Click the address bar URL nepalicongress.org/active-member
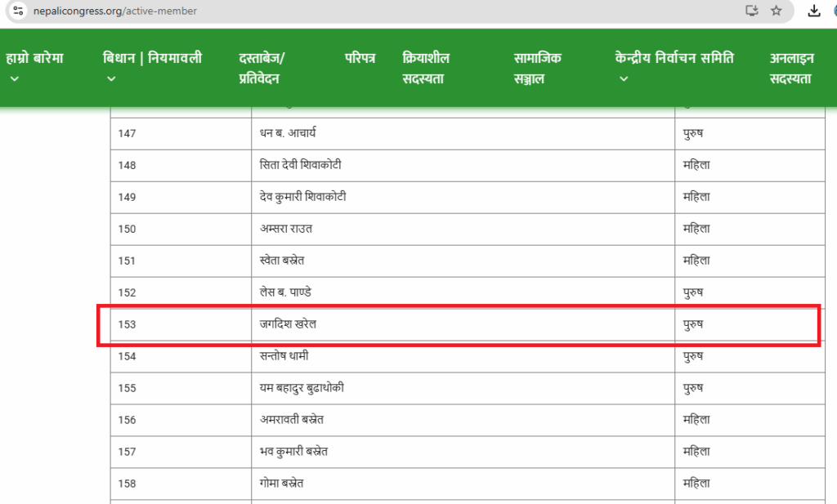This screenshot has width=837, height=504. click(x=114, y=11)
